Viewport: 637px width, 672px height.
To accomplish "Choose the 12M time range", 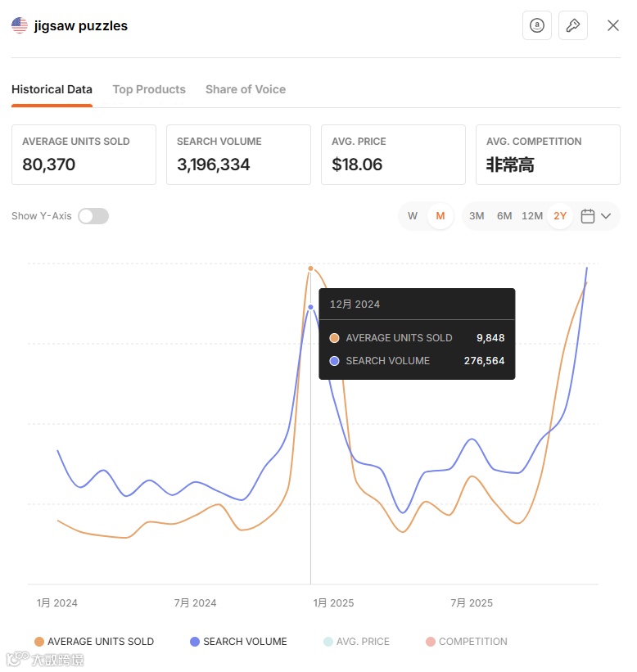I will [532, 216].
